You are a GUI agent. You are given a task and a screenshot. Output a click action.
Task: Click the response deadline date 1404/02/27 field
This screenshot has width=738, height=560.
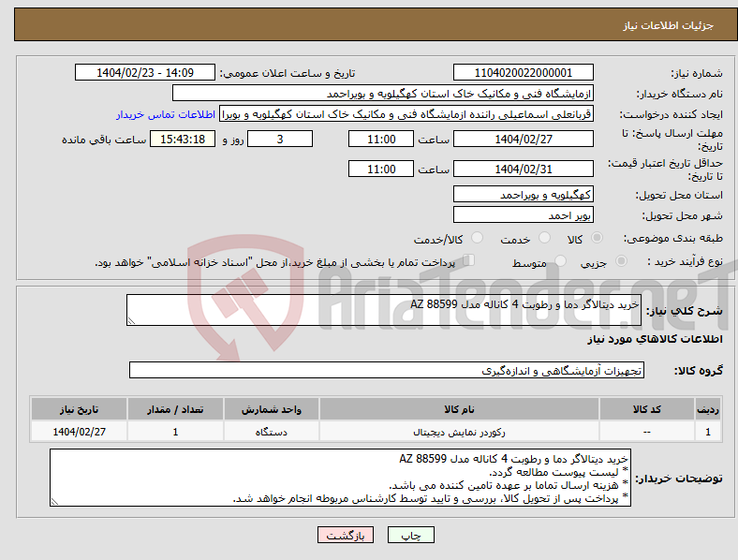[523, 139]
